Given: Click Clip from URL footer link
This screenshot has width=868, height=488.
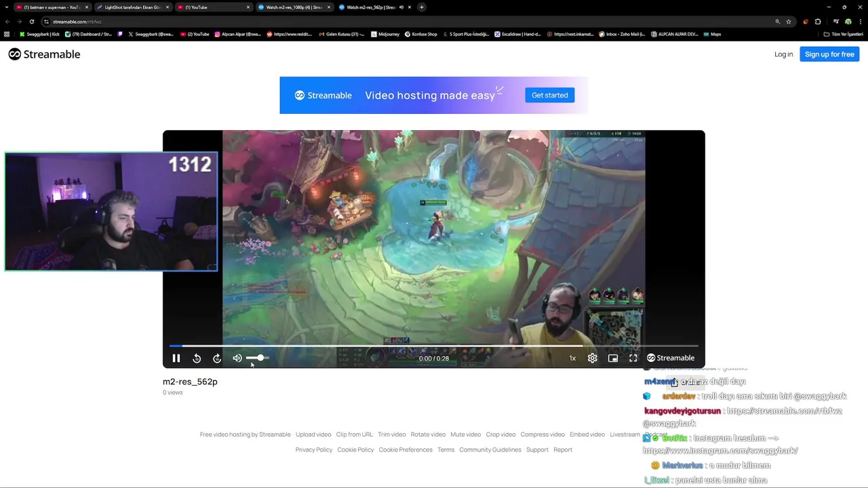Looking at the screenshot, I should point(355,434).
